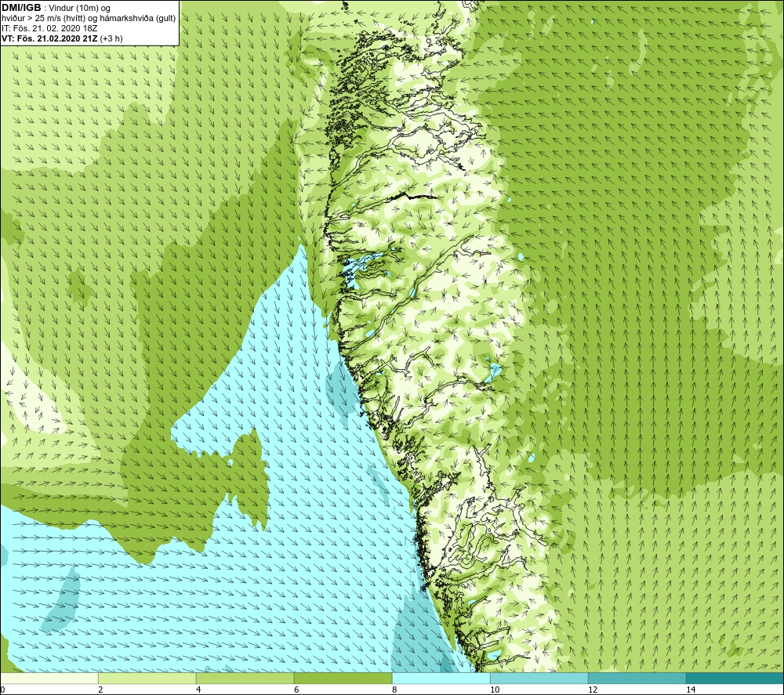The width and height of the screenshot is (784, 695).
Task: Click the 'hviður > 25 m/s' legend line
Action: pos(89,18)
